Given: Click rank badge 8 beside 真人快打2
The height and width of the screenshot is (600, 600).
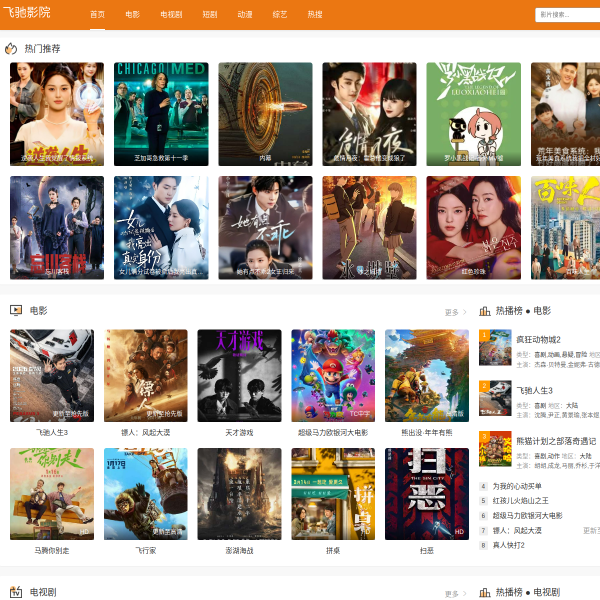Looking at the screenshot, I should pyautogui.click(x=483, y=545).
